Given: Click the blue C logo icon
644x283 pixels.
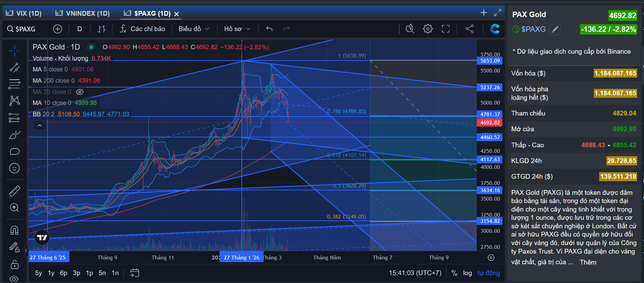Looking at the screenshot, I should pyautogui.click(x=495, y=29).
